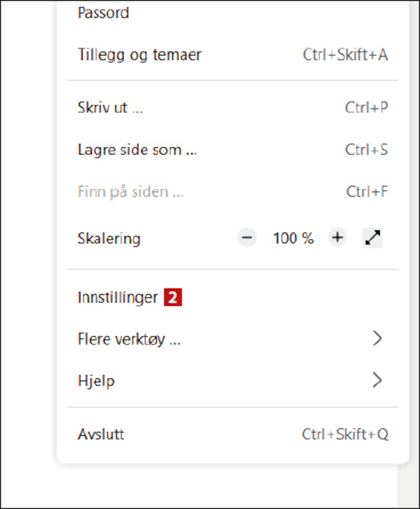
Task: Enter fullscreen with the diagonal arrows icon
Action: (x=372, y=238)
